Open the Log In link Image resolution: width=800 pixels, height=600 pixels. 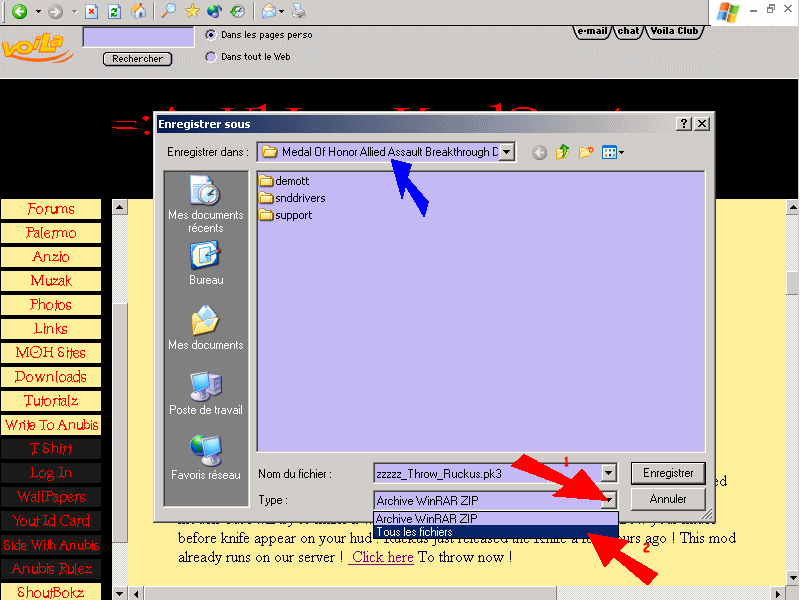pos(51,472)
